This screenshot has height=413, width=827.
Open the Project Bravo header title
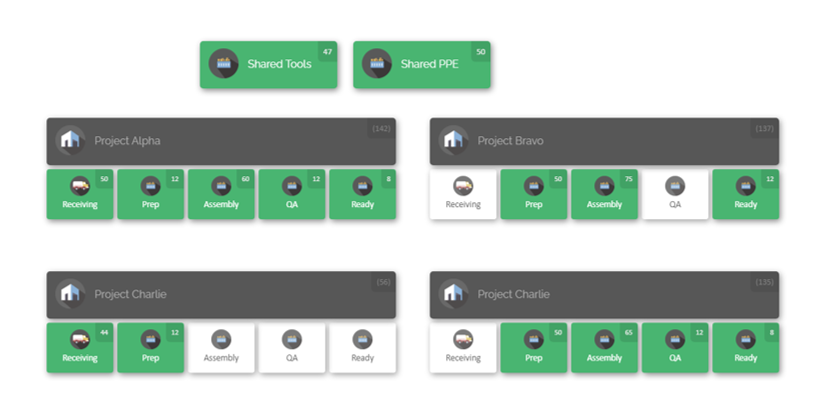click(x=511, y=141)
